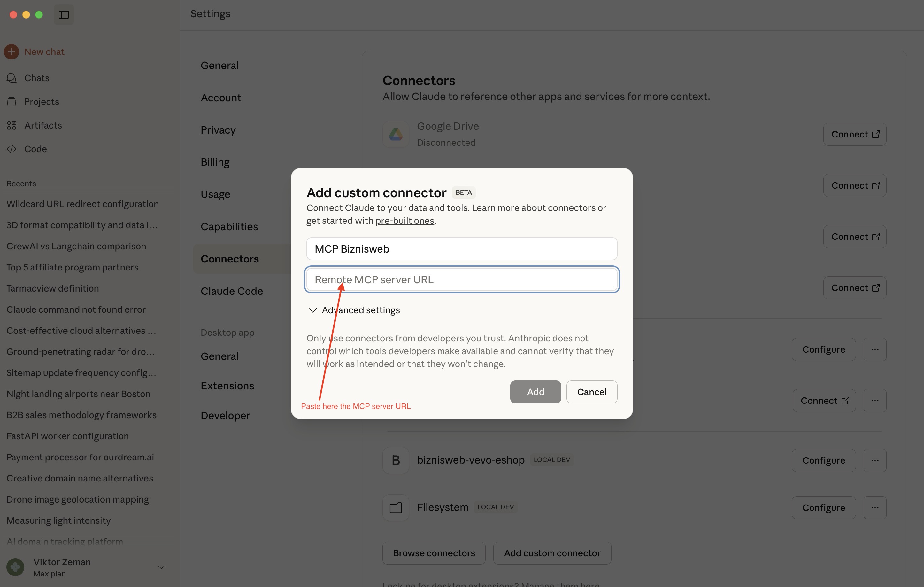Click the Artifacts icon in sidebar
The image size is (924, 587).
[11, 125]
